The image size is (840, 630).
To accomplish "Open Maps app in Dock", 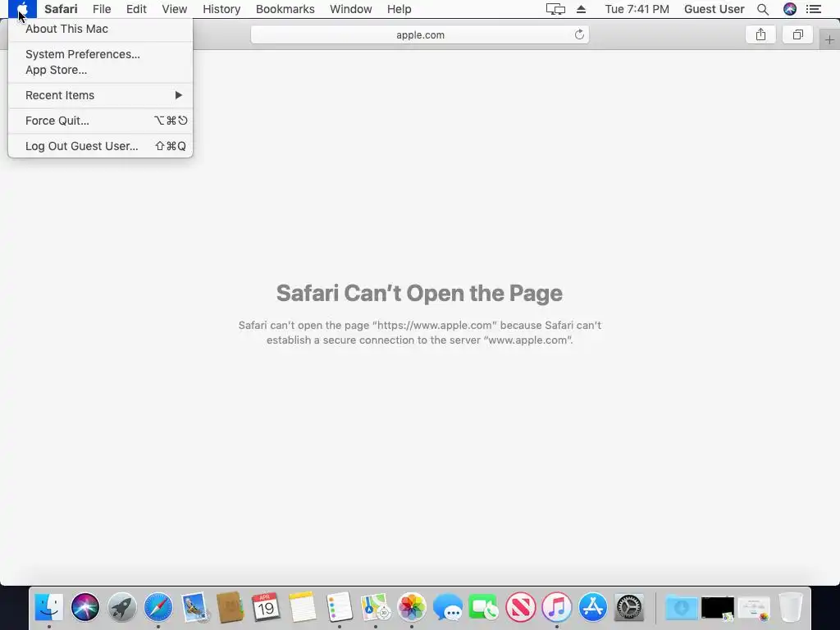I will [376, 608].
